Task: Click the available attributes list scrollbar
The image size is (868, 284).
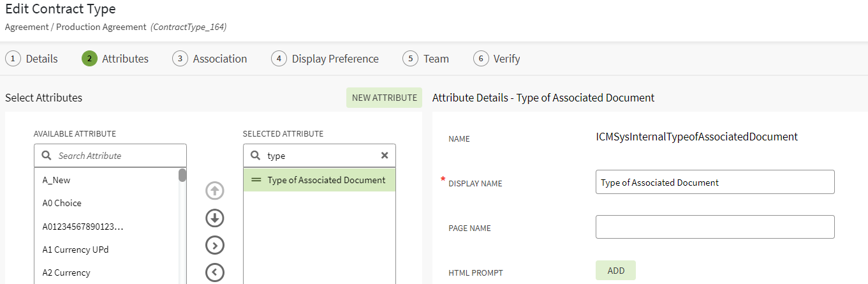Action: (x=182, y=176)
